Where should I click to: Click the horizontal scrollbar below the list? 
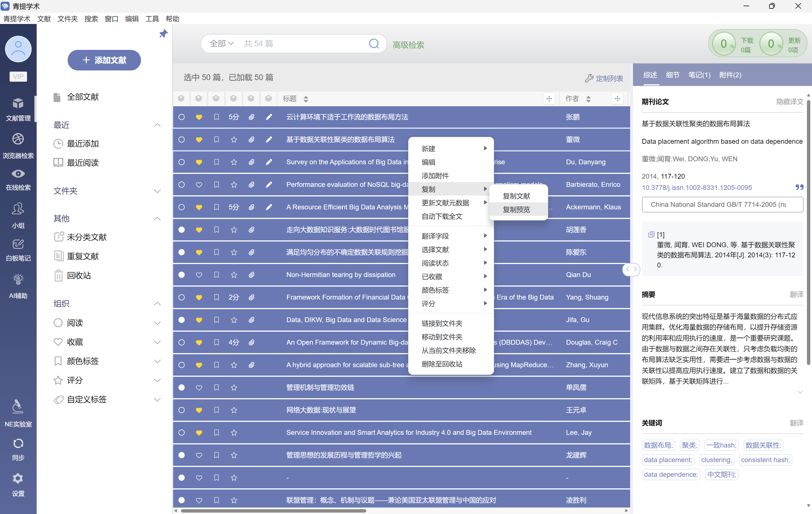click(x=273, y=511)
